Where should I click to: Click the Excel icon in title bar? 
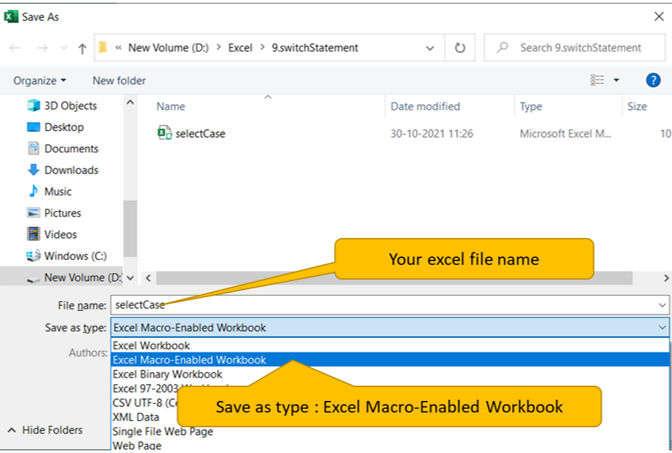11,17
